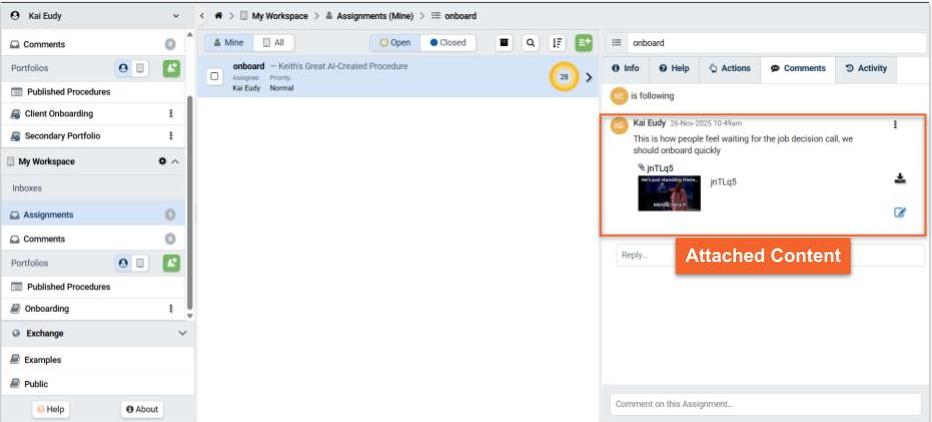Tick the checkbox beside onboard assignment

click(214, 76)
